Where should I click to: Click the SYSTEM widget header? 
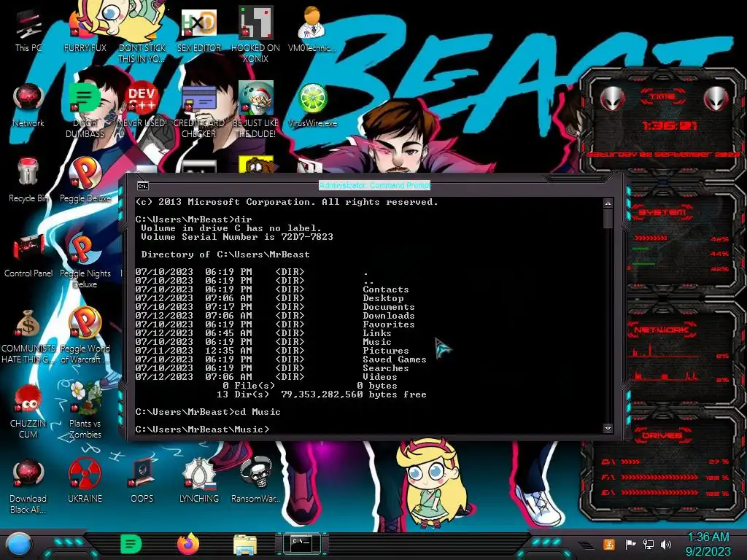coord(662,212)
